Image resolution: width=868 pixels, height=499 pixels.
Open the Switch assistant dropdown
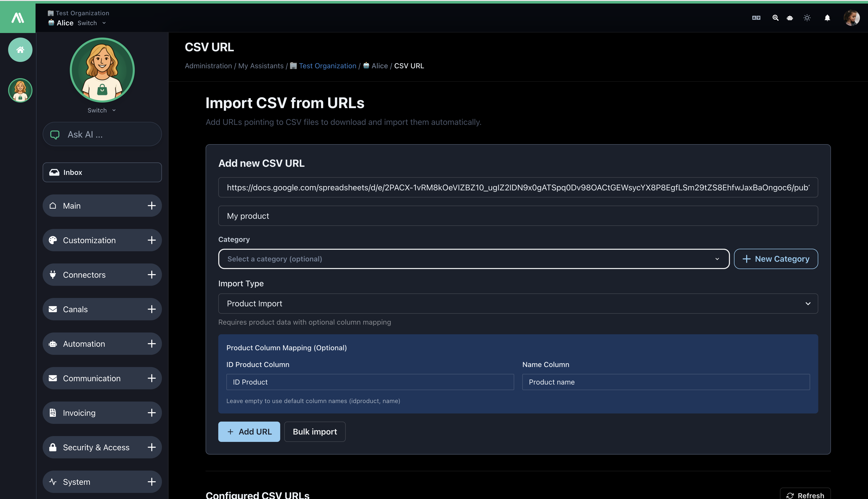(102, 110)
